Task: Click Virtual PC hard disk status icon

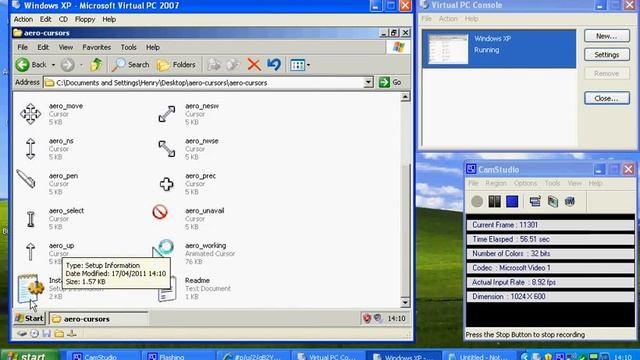Action: coord(22,333)
